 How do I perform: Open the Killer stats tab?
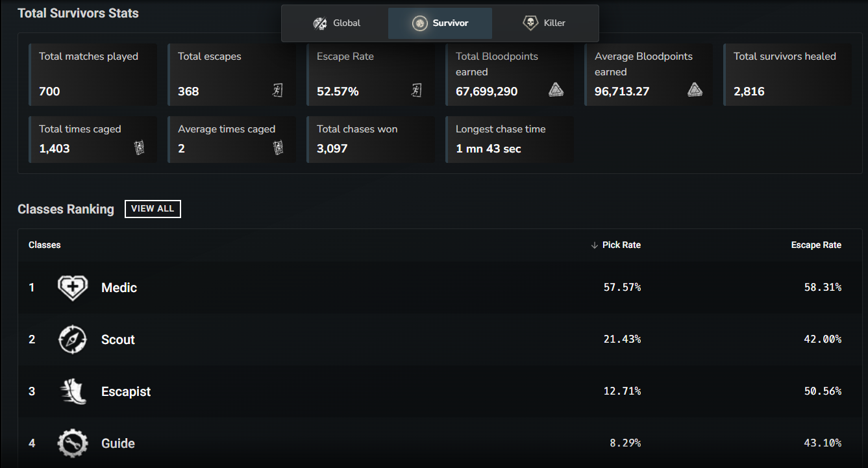point(544,23)
